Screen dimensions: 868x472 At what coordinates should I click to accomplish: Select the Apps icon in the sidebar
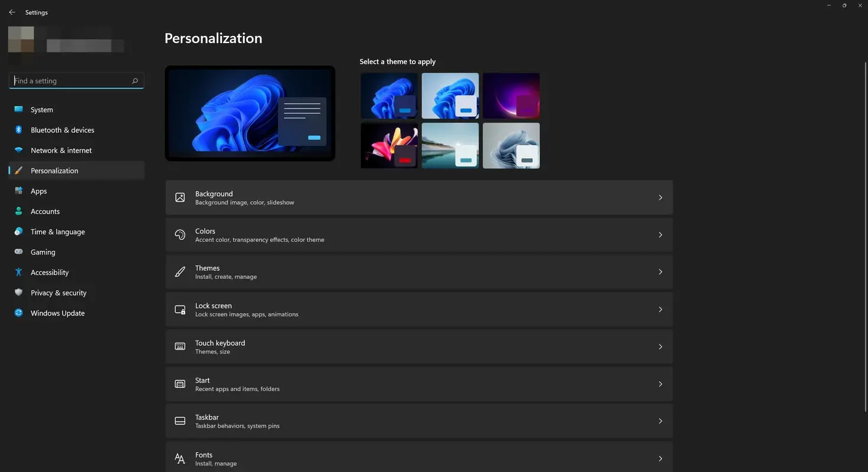18,191
